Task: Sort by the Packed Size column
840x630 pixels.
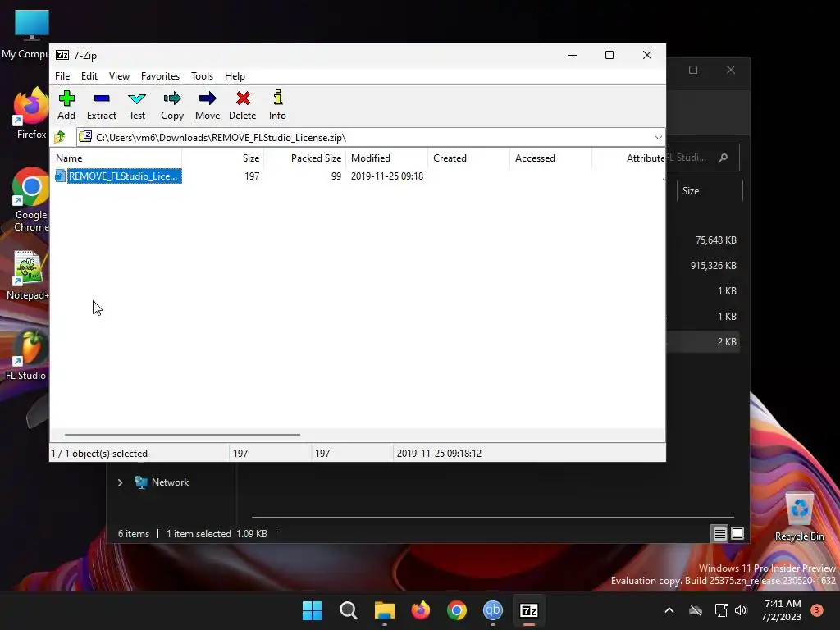Action: click(304, 158)
